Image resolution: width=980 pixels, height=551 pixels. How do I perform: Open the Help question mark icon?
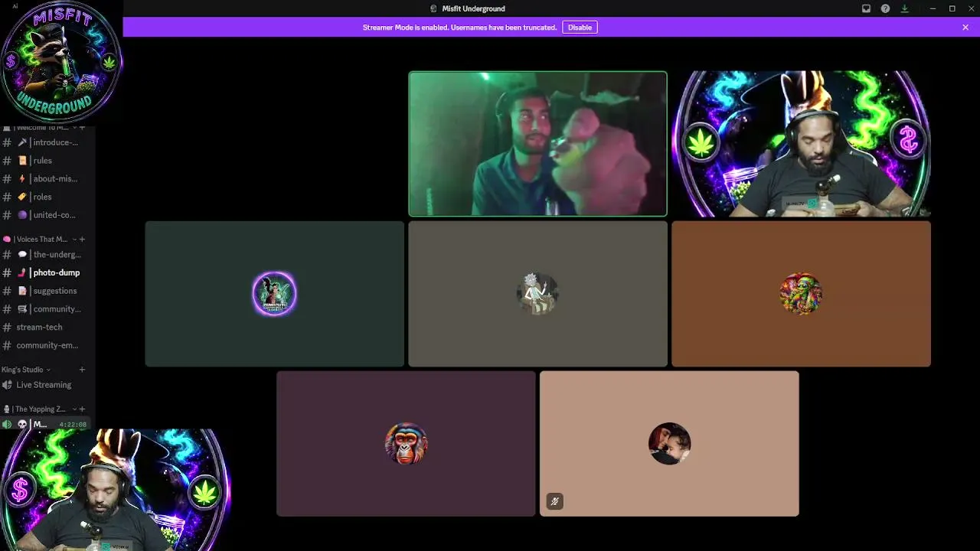coord(885,8)
